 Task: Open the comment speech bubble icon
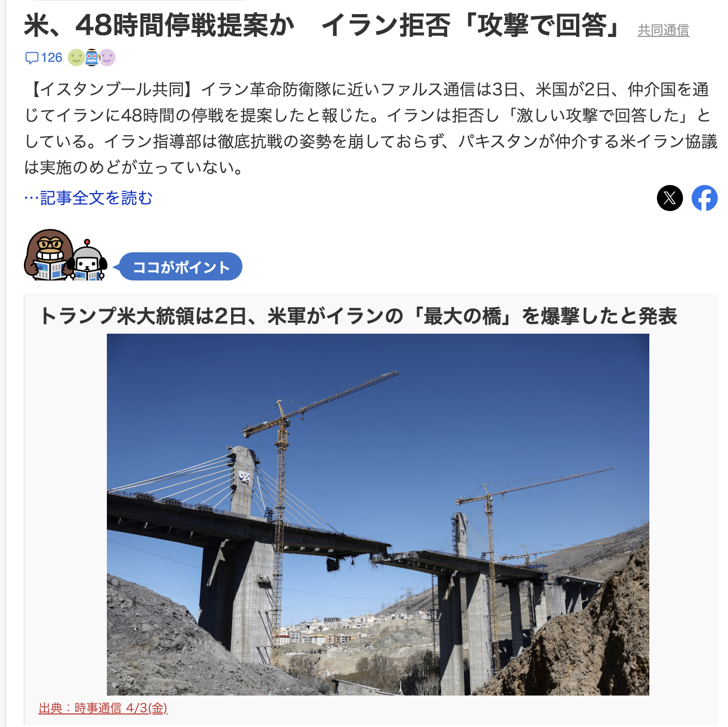[x=32, y=58]
